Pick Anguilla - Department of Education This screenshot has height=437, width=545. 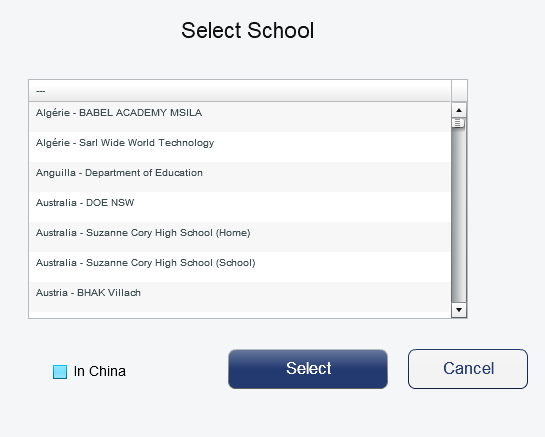click(240, 177)
